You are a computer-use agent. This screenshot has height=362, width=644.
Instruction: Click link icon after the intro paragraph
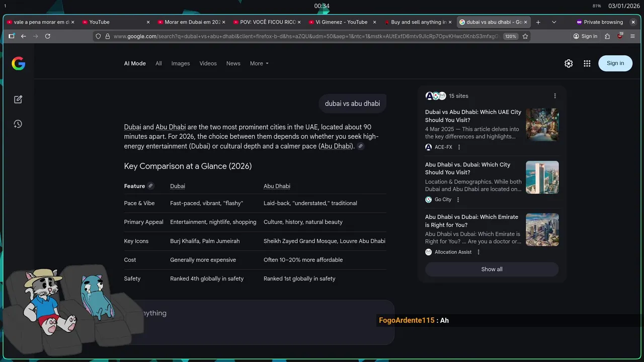361,146
